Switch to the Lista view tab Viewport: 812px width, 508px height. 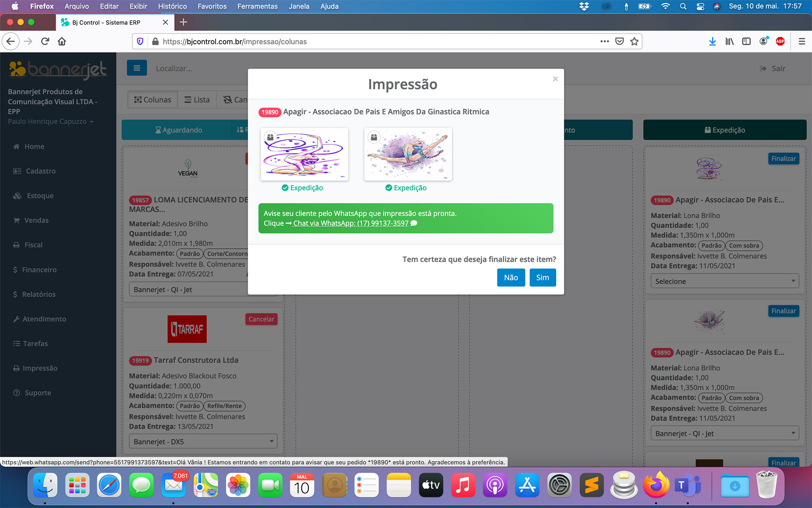point(197,100)
